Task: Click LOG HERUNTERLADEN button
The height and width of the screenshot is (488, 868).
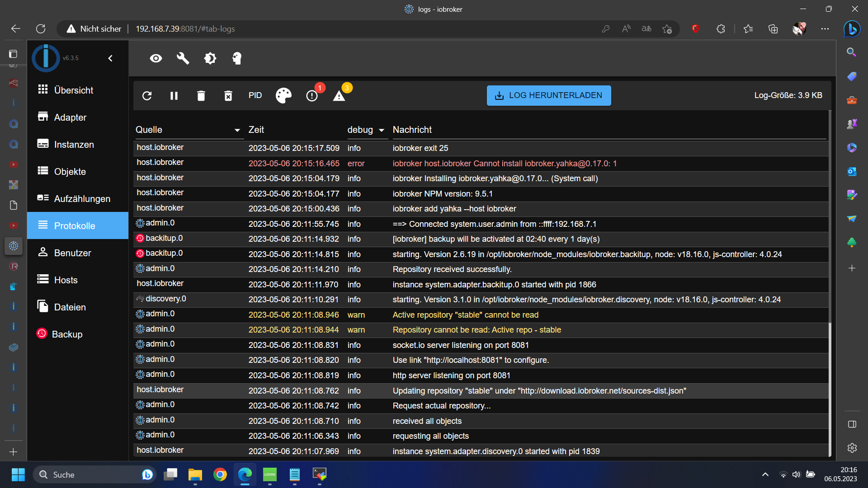Action: pyautogui.click(x=549, y=95)
